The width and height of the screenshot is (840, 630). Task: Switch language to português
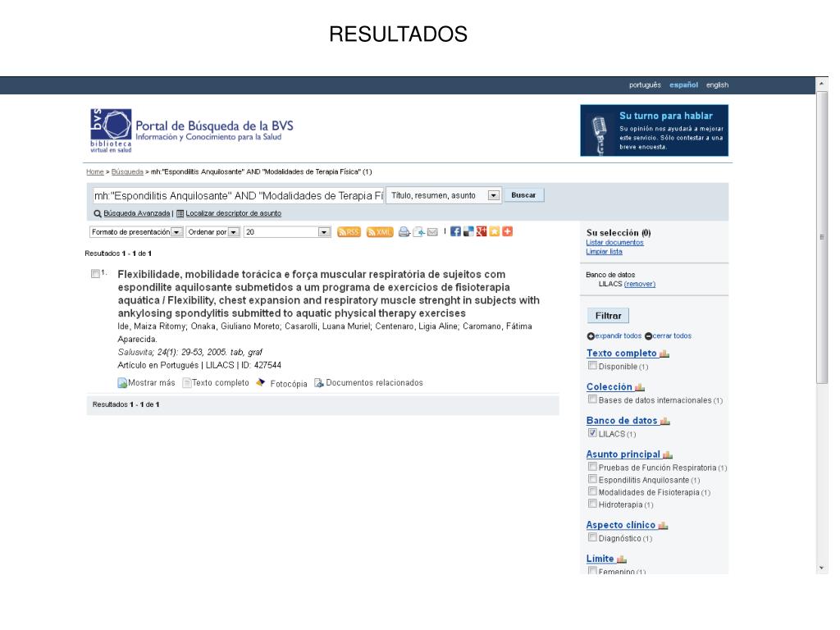click(x=645, y=85)
